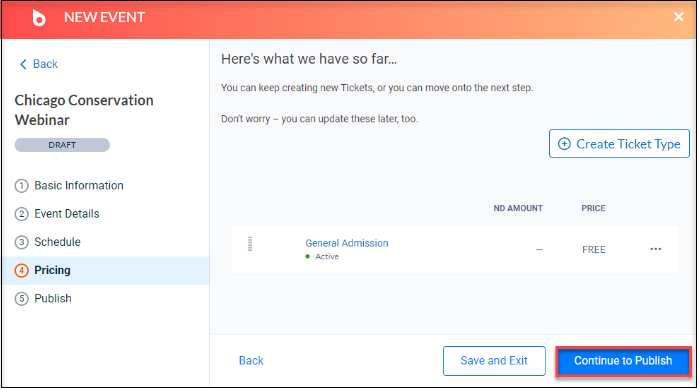
Task: Open the General Admission ticket link
Action: [x=347, y=243]
